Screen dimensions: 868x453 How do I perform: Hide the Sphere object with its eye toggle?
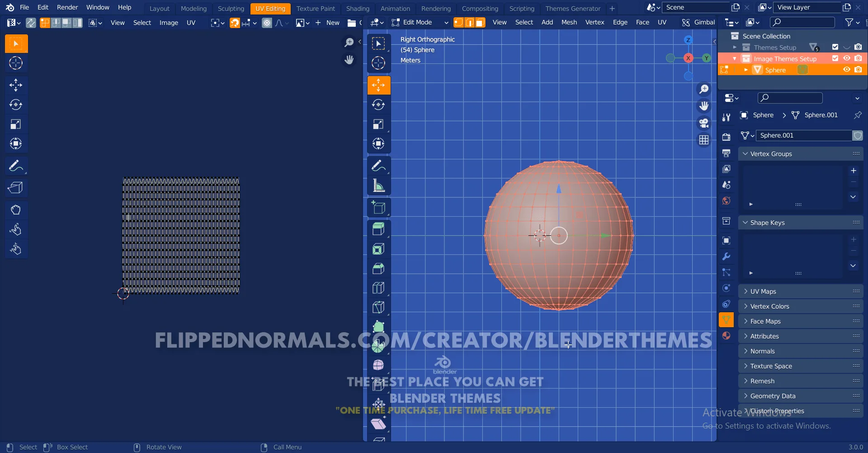[x=846, y=70]
